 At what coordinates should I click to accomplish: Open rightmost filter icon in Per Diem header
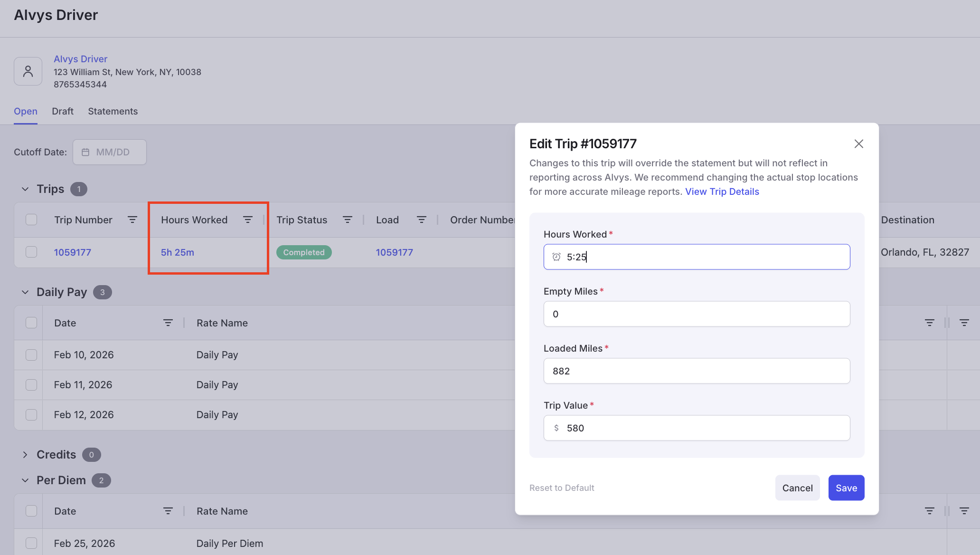[964, 511]
